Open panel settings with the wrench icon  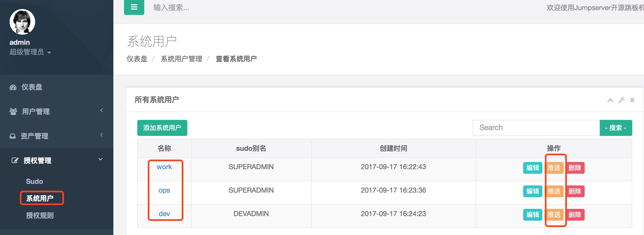[622, 100]
